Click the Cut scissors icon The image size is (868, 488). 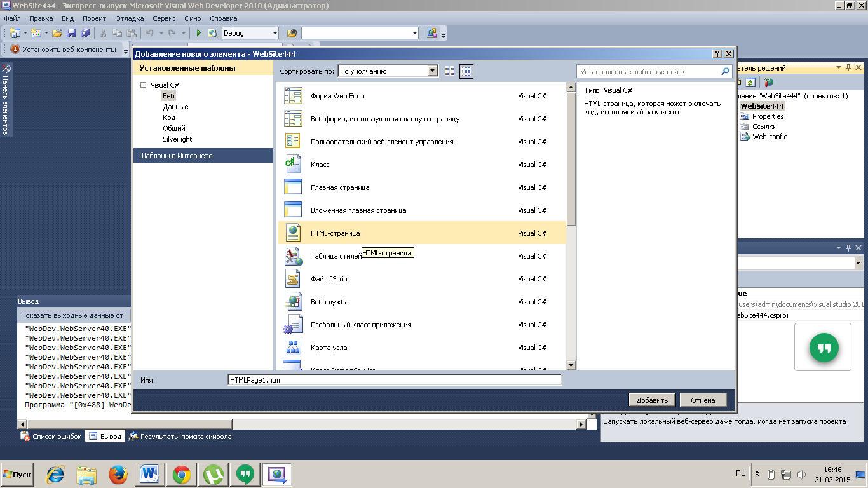(104, 33)
